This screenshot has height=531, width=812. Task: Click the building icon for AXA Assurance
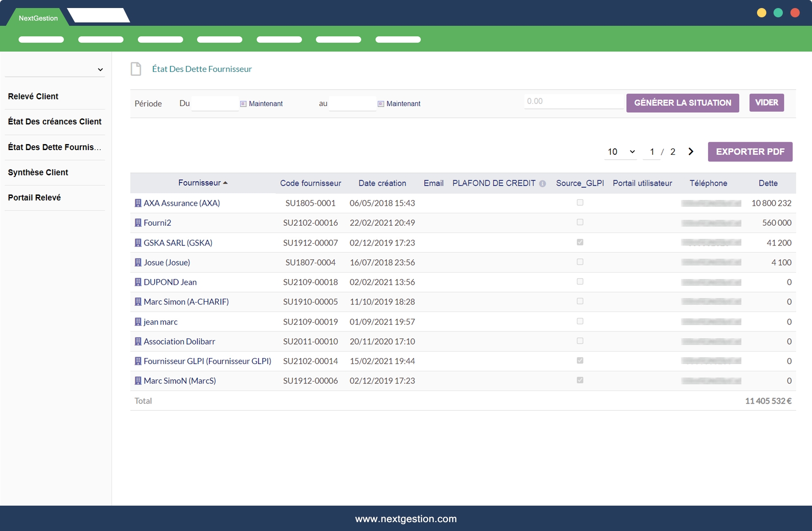point(138,203)
